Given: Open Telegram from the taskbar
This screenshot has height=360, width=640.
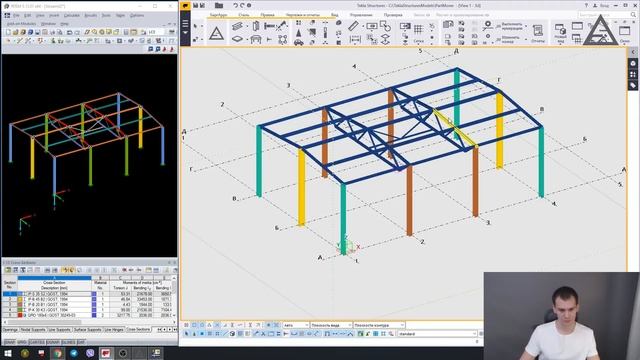Looking at the screenshot, I should pos(74,353).
